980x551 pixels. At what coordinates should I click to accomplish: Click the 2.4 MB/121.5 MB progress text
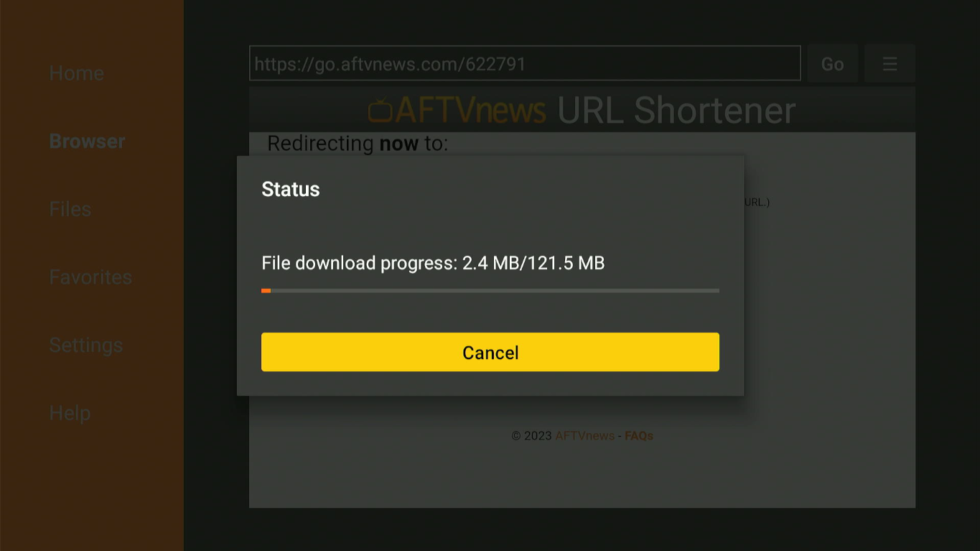tap(533, 263)
